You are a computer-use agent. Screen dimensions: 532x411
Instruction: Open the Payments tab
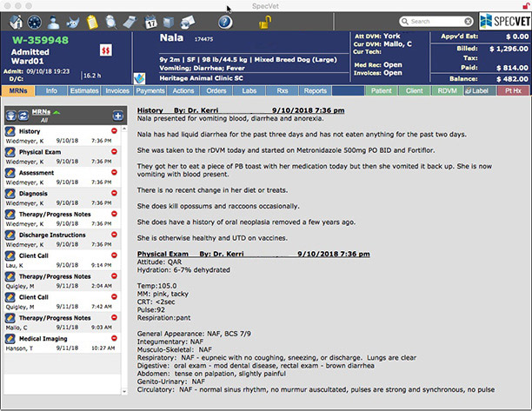pos(150,91)
